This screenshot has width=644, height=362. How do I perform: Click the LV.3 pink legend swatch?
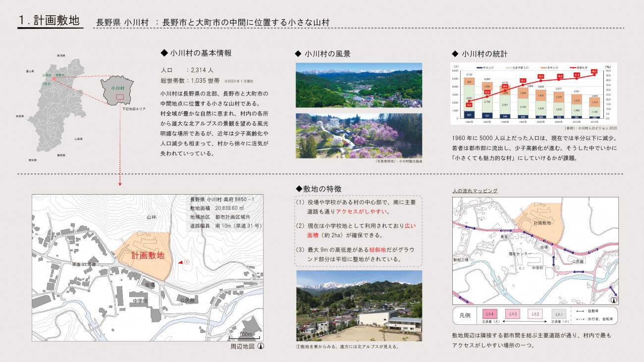click(513, 314)
